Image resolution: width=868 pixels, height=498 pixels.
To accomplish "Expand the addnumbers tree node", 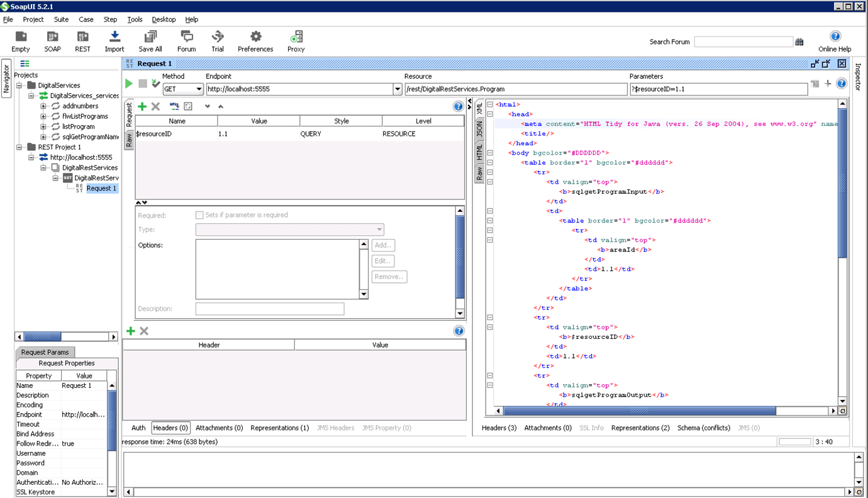I will [43, 106].
